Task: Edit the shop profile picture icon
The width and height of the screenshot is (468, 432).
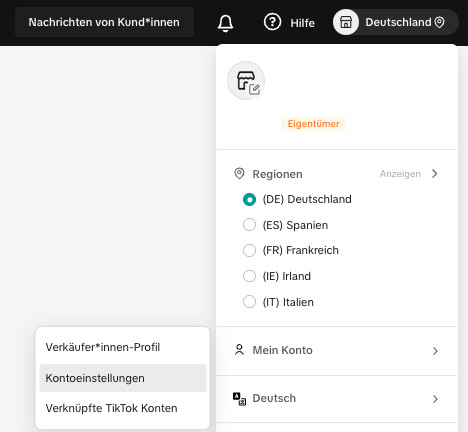Action: click(x=246, y=81)
